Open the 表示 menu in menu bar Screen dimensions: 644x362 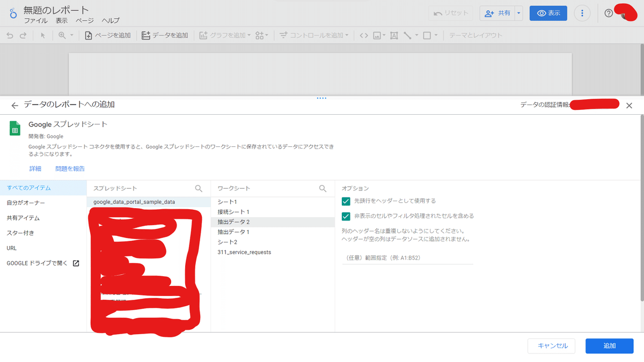[x=62, y=20]
